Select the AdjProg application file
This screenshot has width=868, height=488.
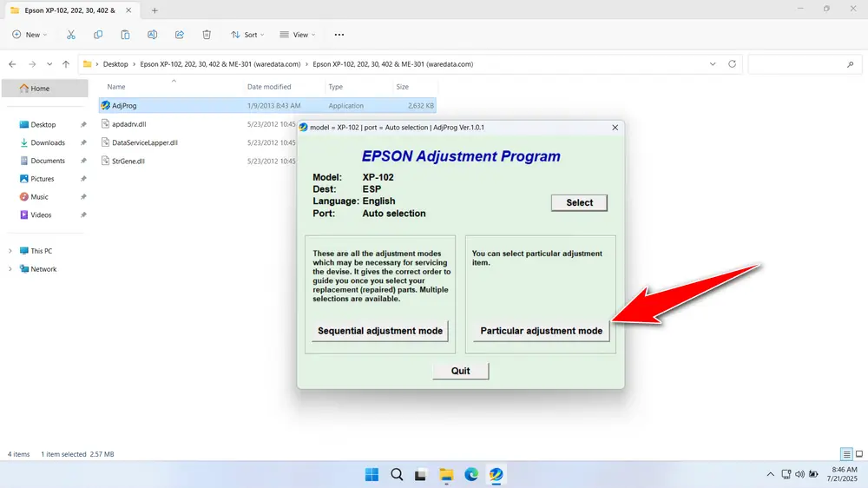point(267,105)
